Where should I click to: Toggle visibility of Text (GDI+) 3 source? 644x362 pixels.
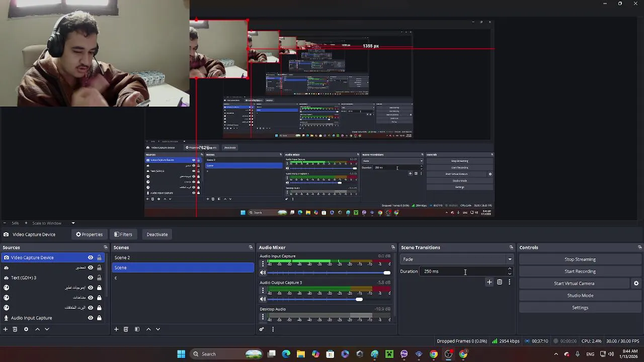pyautogui.click(x=91, y=278)
